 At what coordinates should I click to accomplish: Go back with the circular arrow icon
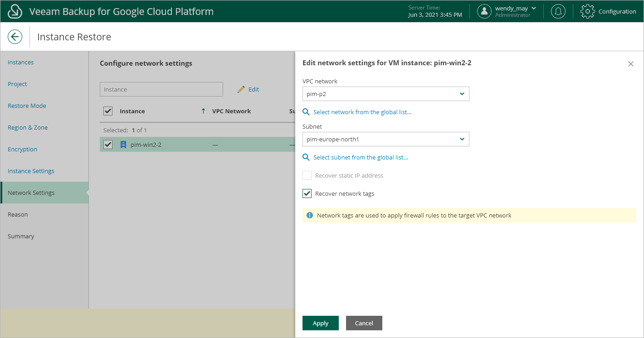pyautogui.click(x=15, y=37)
